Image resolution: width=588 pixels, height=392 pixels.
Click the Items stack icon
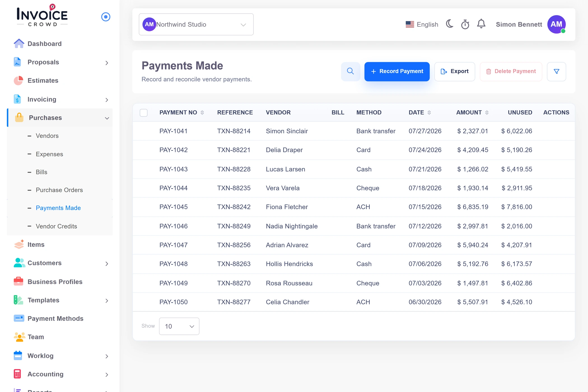point(19,244)
